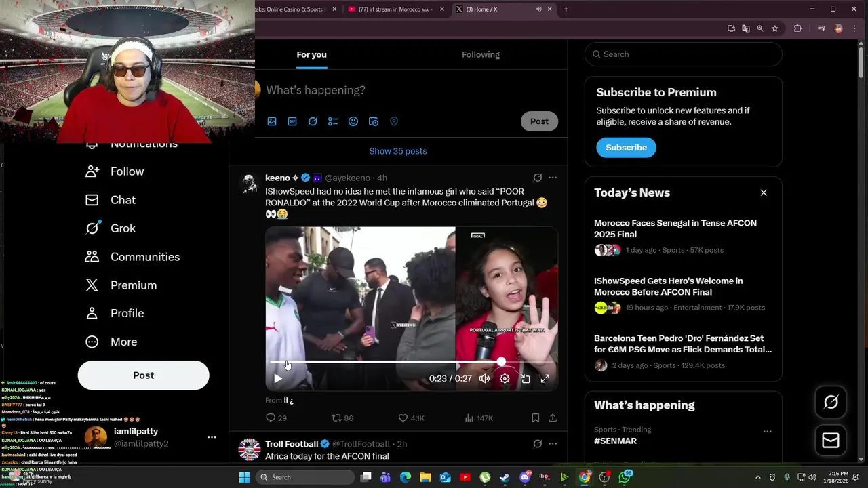Open iamlilpatty account options ellipsis
Screen dimensions: 868x488
tap(212, 438)
